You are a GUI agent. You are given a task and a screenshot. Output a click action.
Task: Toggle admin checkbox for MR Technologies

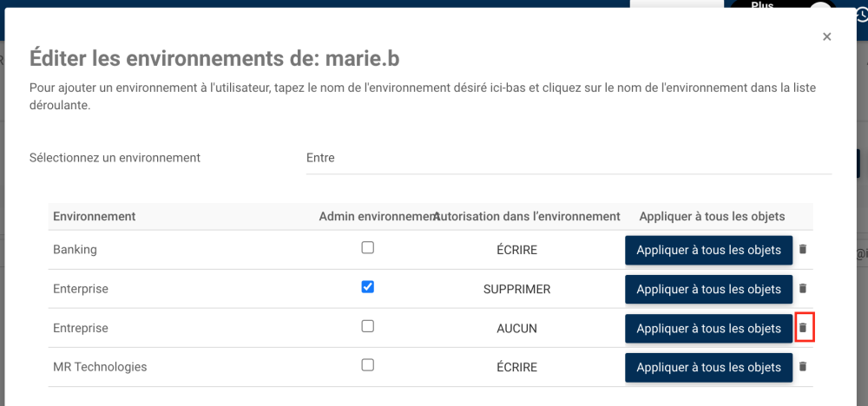coord(368,365)
